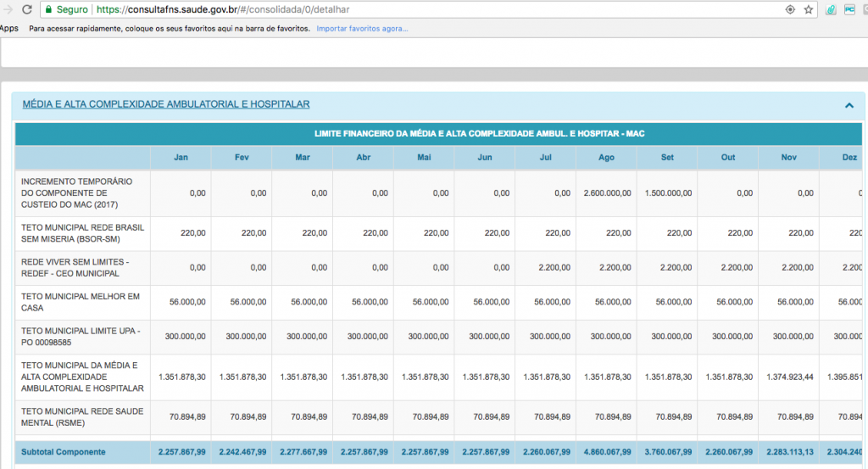Click the Incremento Temporário row label
The width and height of the screenshot is (868, 469).
[x=78, y=193]
